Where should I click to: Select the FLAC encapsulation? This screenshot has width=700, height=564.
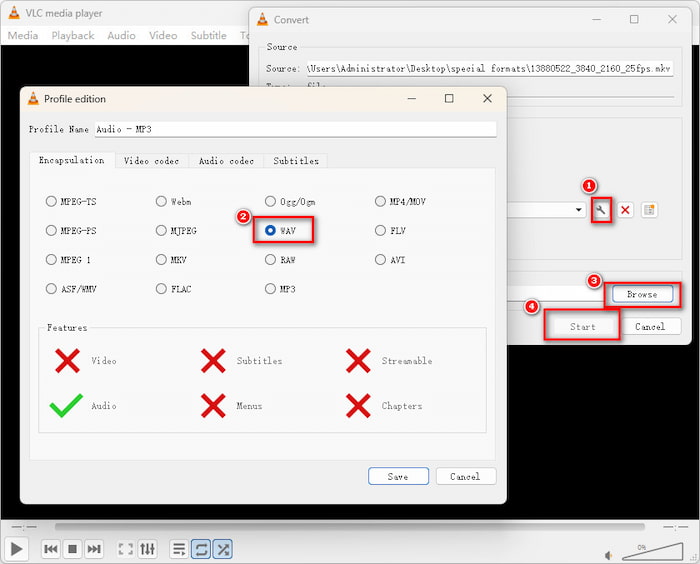(x=174, y=289)
